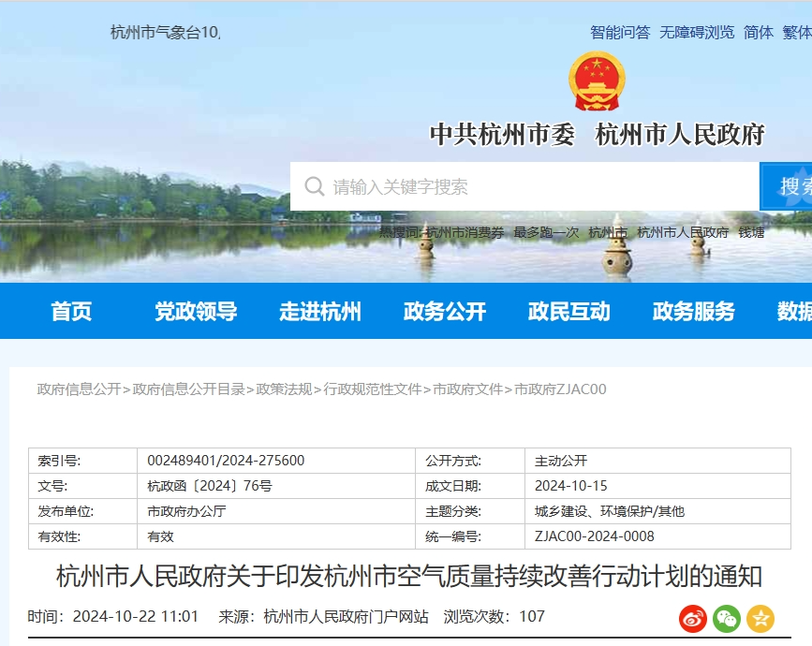812x646 pixels.
Task: Open 首页 in navigation bar
Action: point(71,312)
